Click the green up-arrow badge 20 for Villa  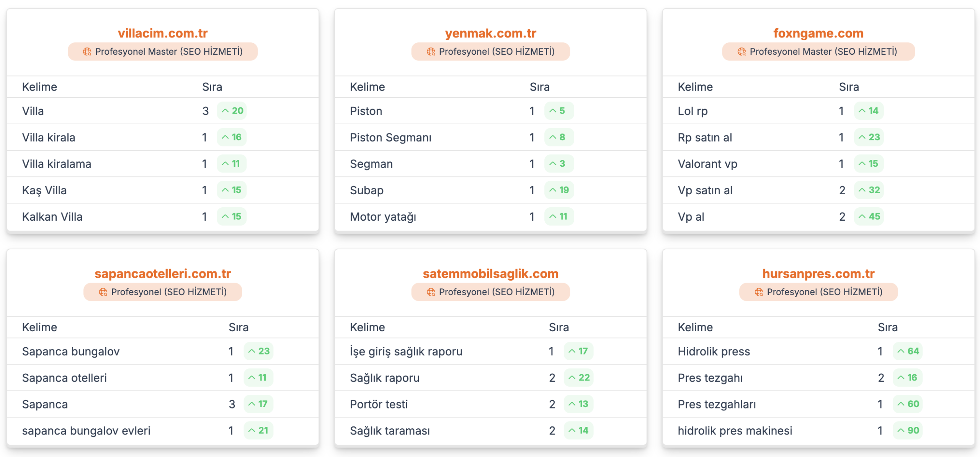point(232,111)
